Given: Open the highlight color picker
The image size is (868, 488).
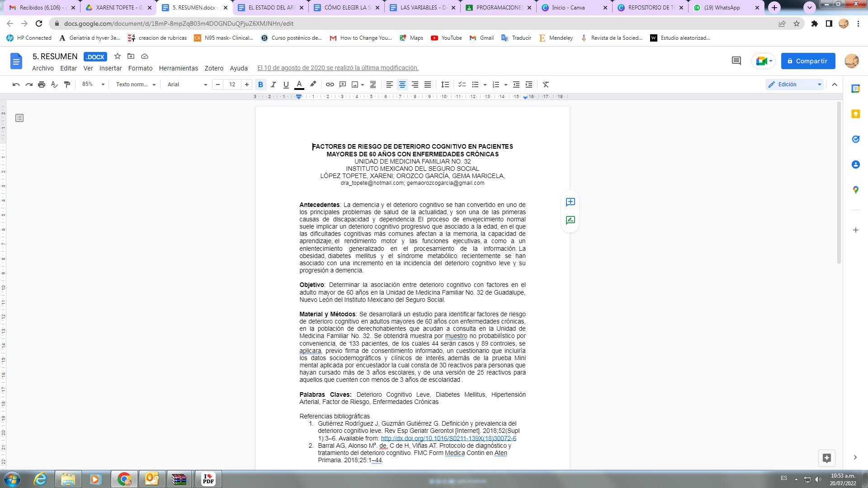Looking at the screenshot, I should tap(312, 84).
